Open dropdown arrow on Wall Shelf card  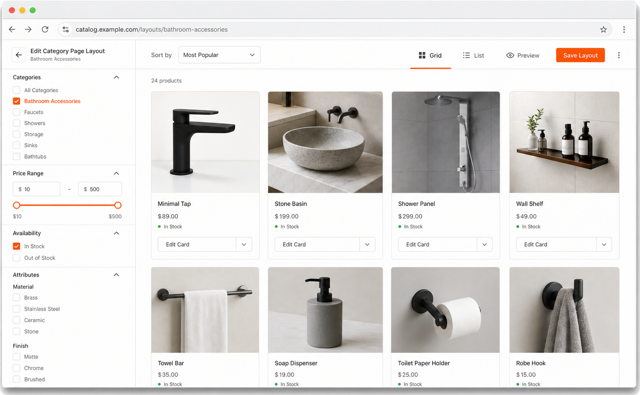click(x=604, y=244)
